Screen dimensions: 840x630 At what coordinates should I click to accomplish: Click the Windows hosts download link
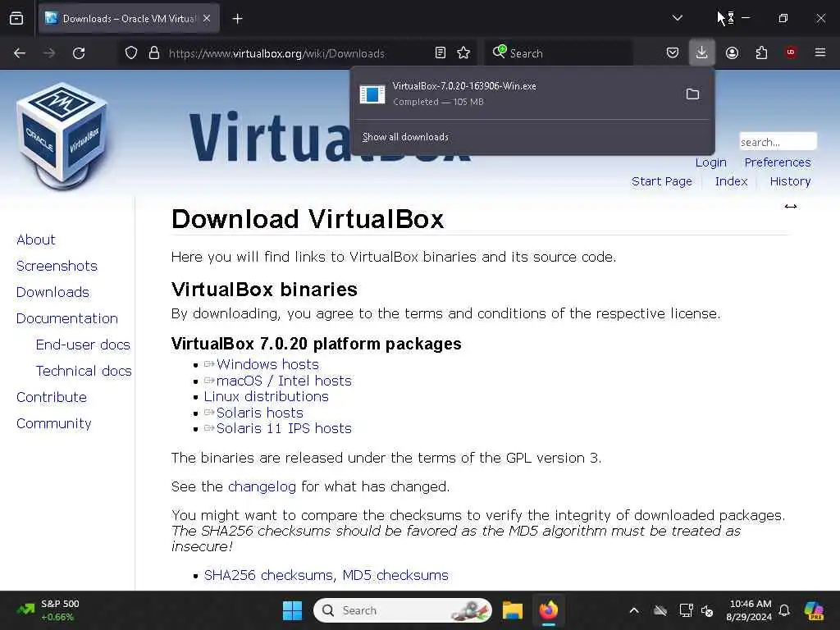267,364
